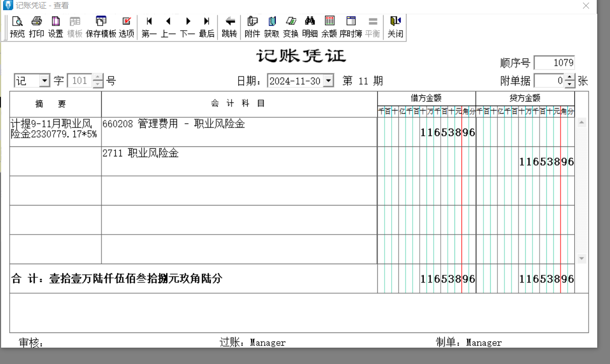The height and width of the screenshot is (364, 610).
Task: Open the date dropdown showing 2024-11-30
Action: tap(328, 81)
